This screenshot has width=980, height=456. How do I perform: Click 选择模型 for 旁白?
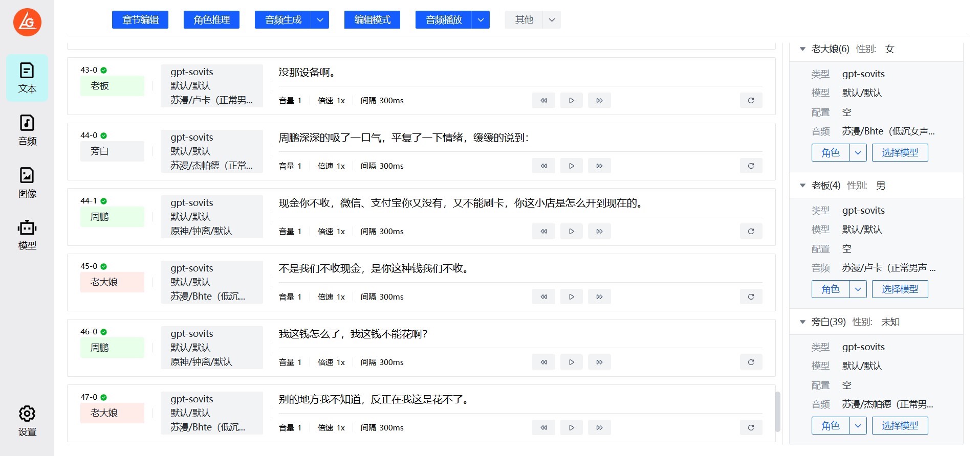pyautogui.click(x=900, y=426)
